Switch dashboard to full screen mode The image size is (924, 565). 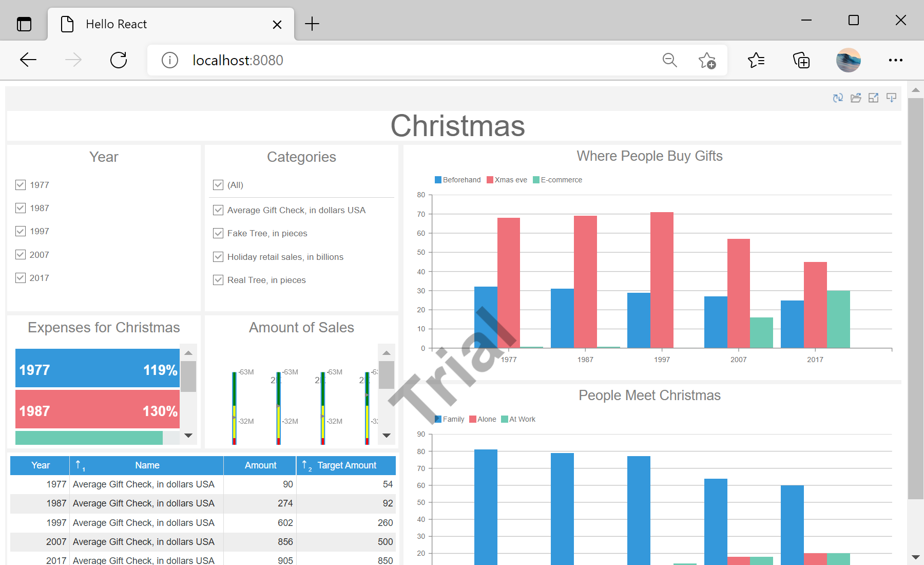coord(873,98)
